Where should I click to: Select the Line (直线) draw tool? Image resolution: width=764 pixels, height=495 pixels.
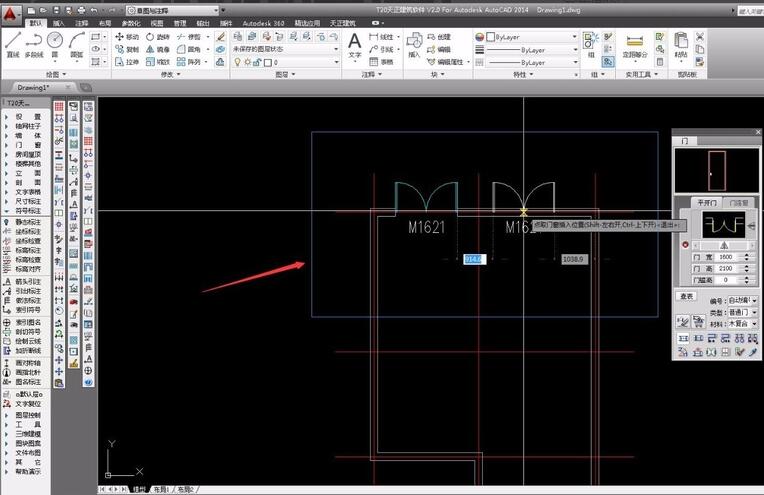coord(13,44)
